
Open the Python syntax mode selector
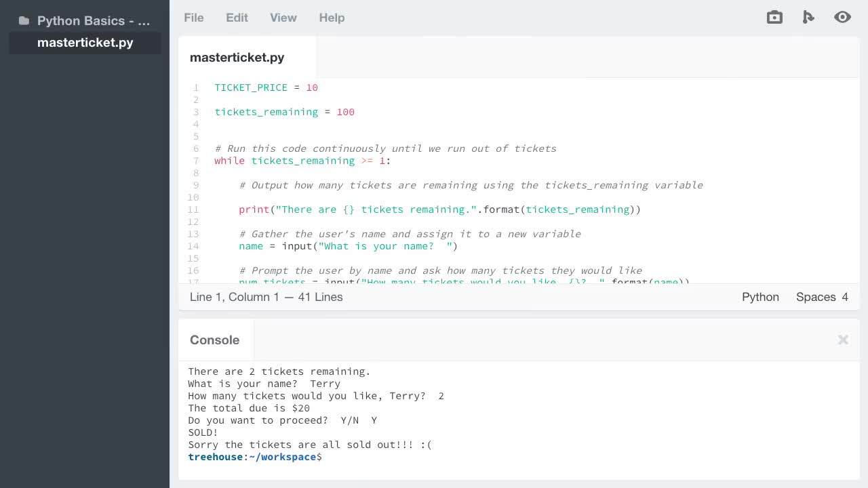point(760,297)
